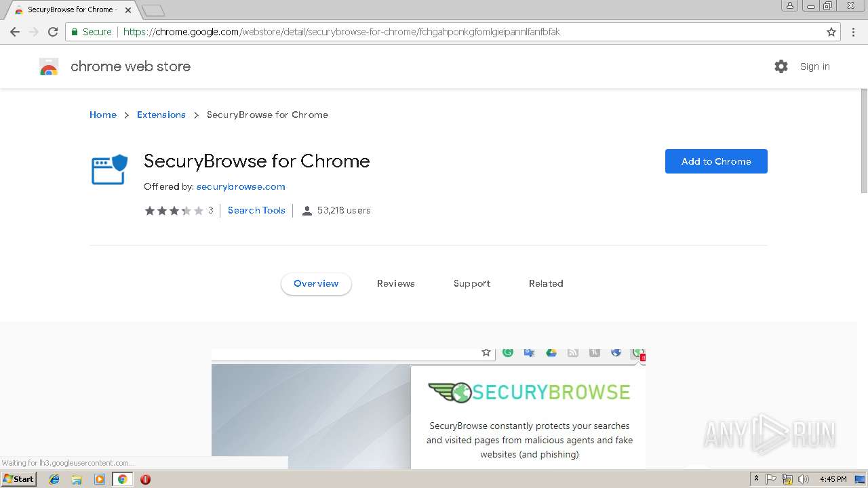Open the volume speaker tray icon
The height and width of the screenshot is (488, 868).
(x=804, y=479)
